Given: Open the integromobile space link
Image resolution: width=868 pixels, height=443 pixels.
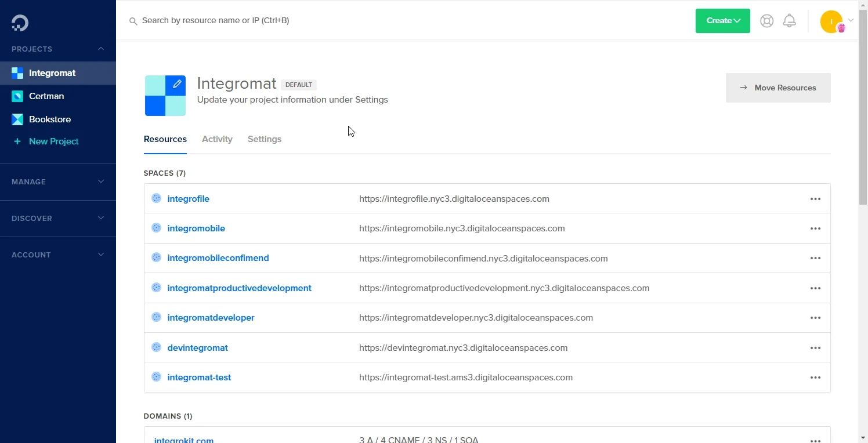Looking at the screenshot, I should pos(196,228).
